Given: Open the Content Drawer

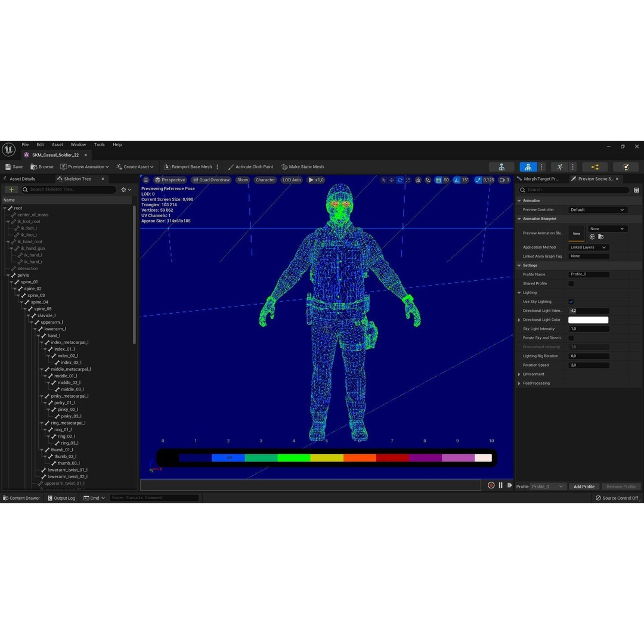Looking at the screenshot, I should point(21,498).
